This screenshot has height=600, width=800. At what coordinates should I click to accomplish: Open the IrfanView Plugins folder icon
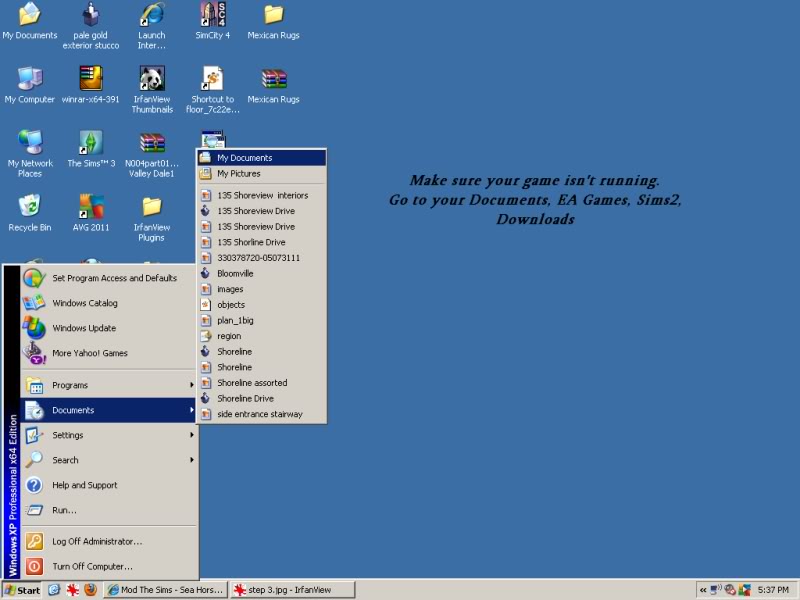pos(152,218)
